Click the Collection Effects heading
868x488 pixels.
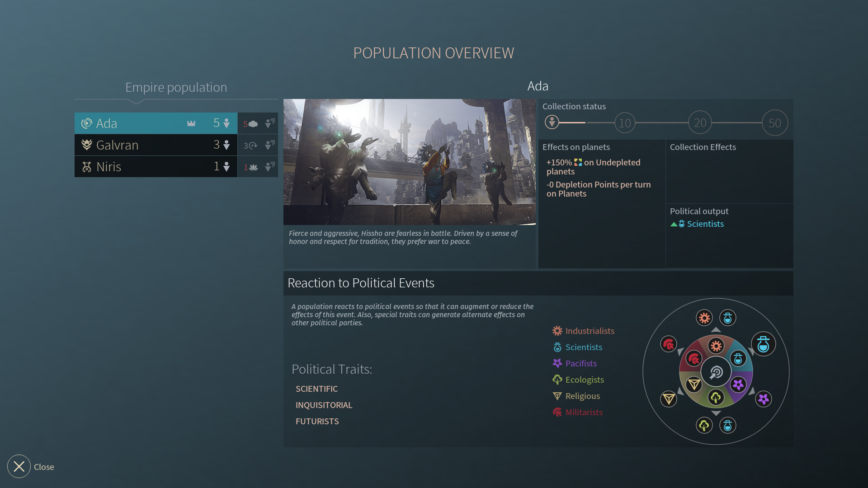coord(703,147)
